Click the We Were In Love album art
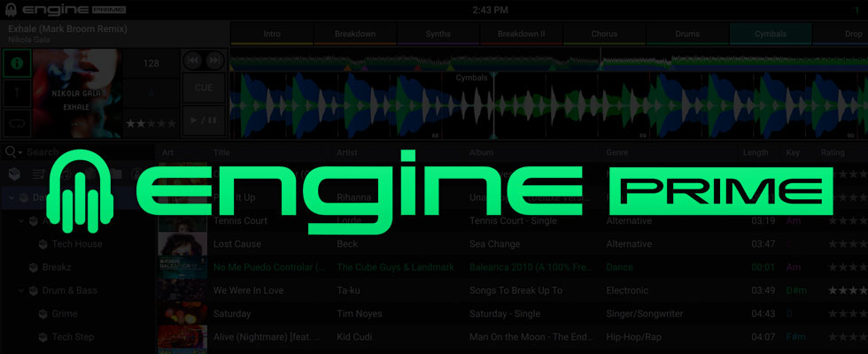 point(182,290)
